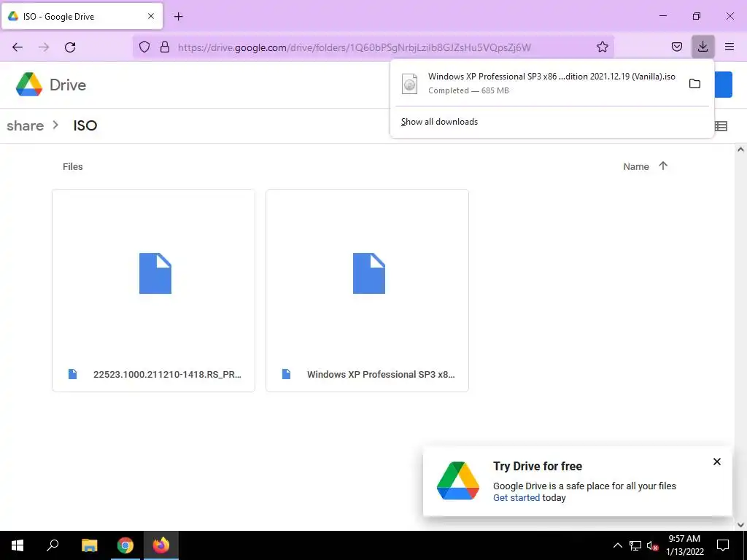Screen dimensions: 747x560
Task: Open File Explorer from the taskbar
Action: [x=89, y=545]
